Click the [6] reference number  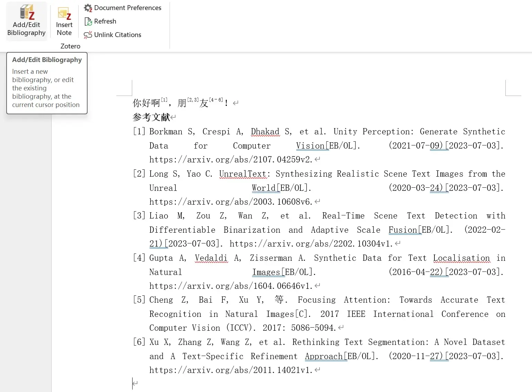139,342
